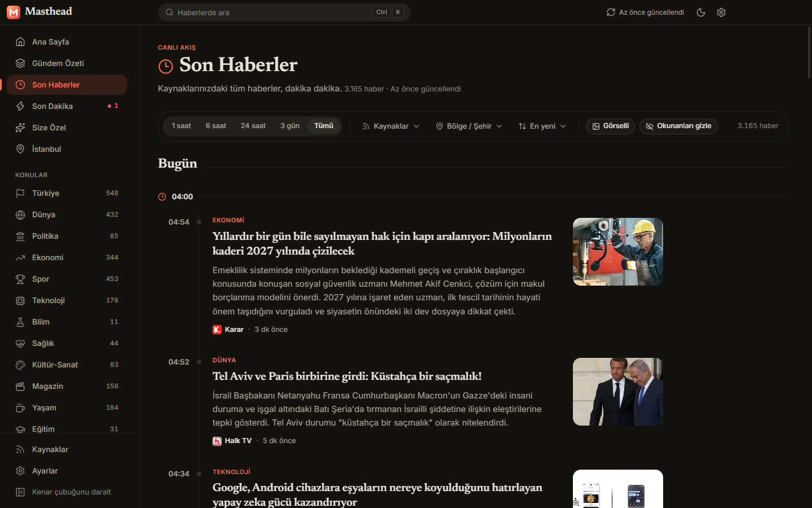Select Politika building icon
Viewport: 812px width, 508px height.
click(x=20, y=236)
